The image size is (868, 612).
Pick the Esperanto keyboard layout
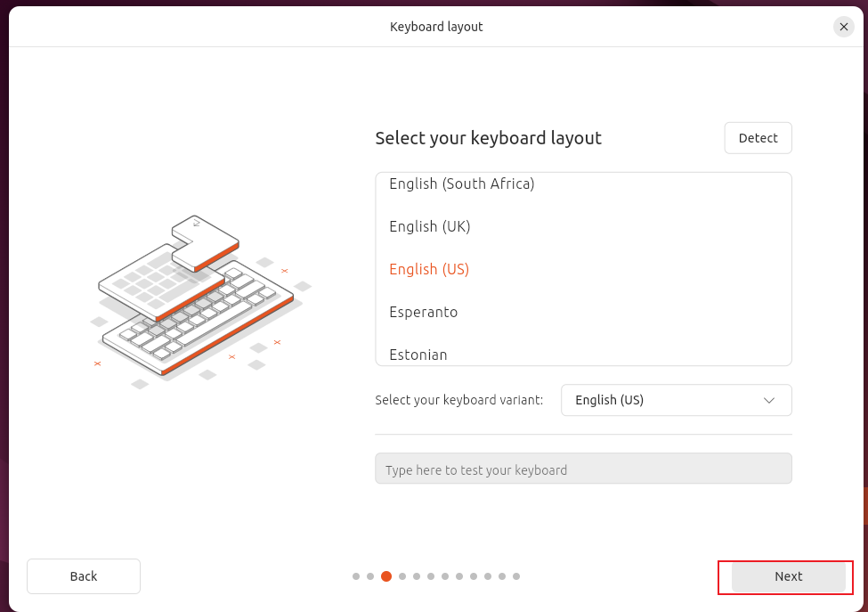[423, 312]
